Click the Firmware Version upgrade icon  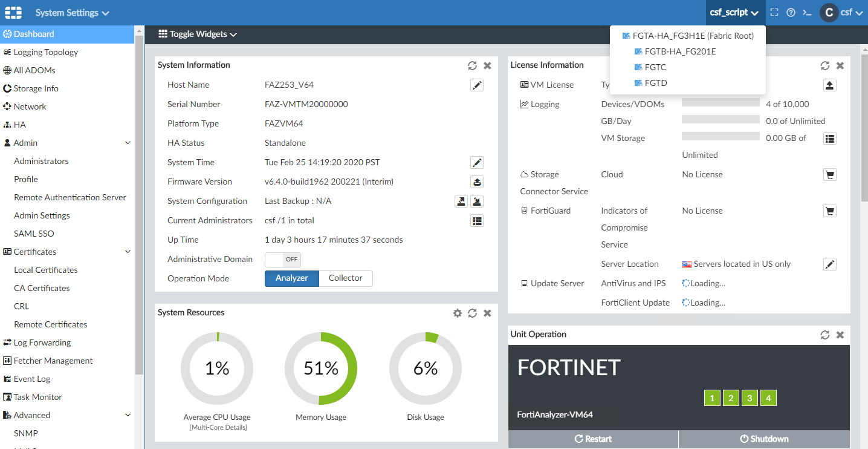[x=477, y=182]
